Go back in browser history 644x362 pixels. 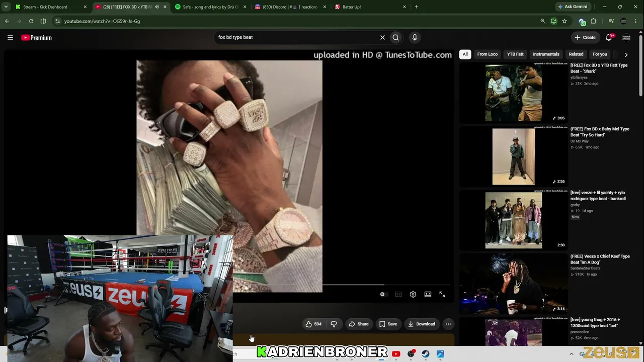7,21
